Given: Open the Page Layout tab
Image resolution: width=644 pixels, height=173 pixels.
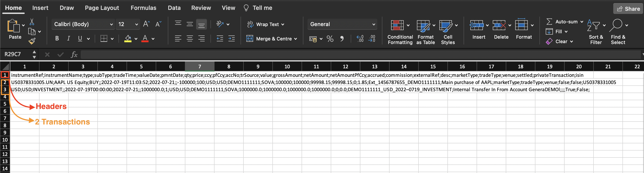Looking at the screenshot, I should (102, 8).
